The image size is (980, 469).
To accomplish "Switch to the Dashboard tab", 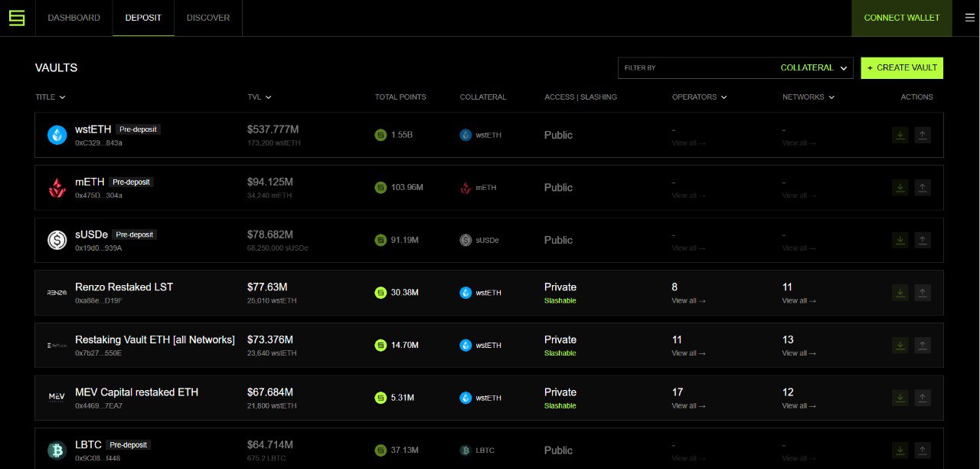I will [x=73, y=18].
